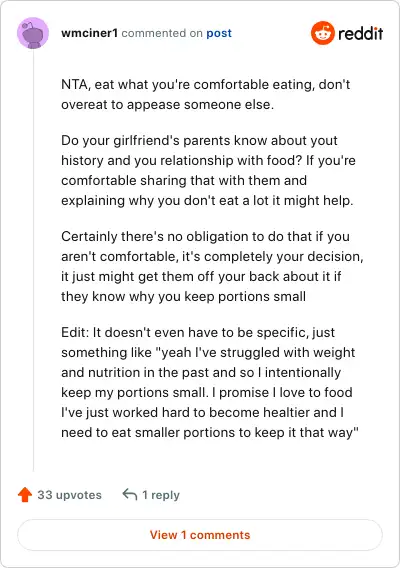Click the line 'they know why you keep portions small'
This screenshot has height=568, width=400.
pos(183,297)
